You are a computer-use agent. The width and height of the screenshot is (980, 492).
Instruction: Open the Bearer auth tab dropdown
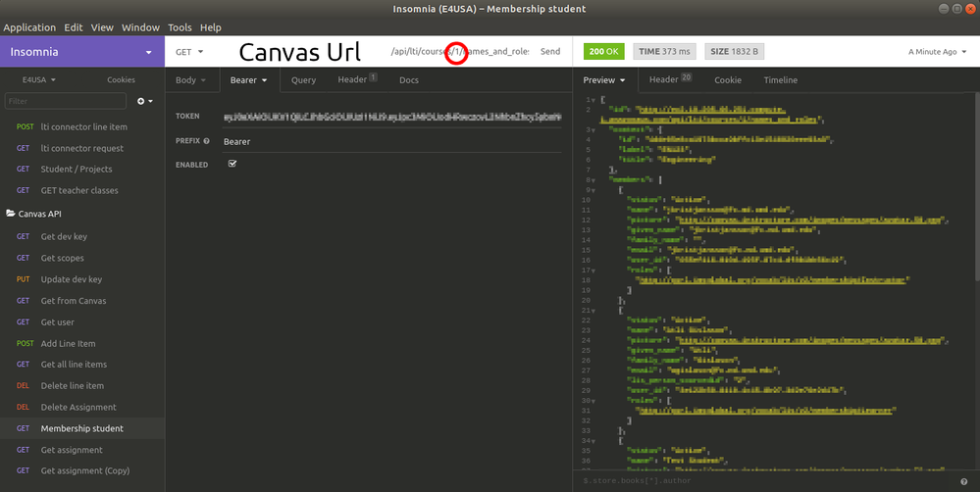point(249,80)
